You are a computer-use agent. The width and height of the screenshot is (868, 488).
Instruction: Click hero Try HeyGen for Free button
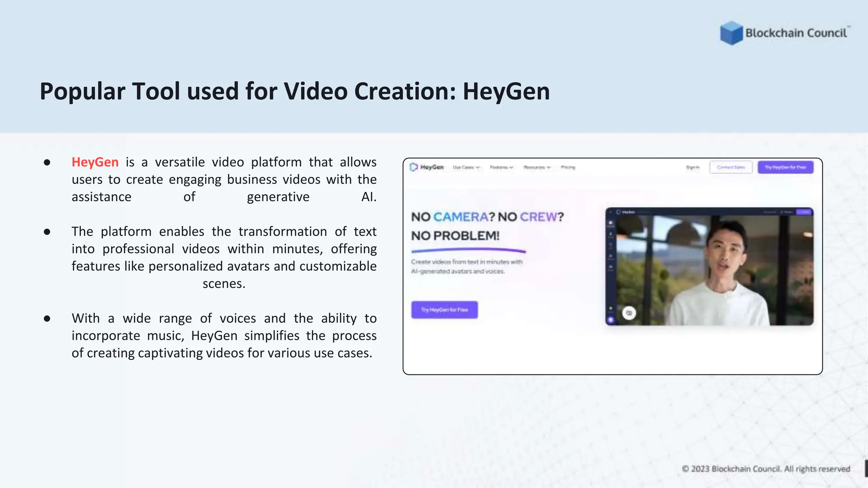(x=444, y=310)
